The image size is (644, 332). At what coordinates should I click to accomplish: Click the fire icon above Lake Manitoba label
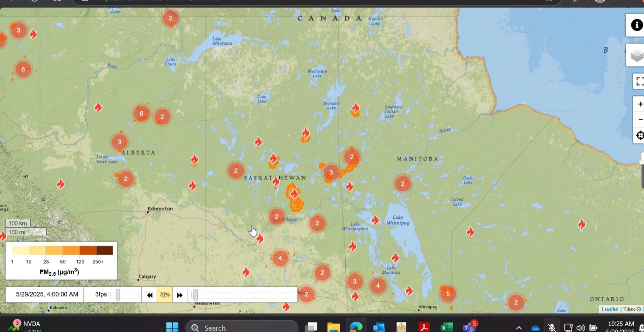click(395, 257)
